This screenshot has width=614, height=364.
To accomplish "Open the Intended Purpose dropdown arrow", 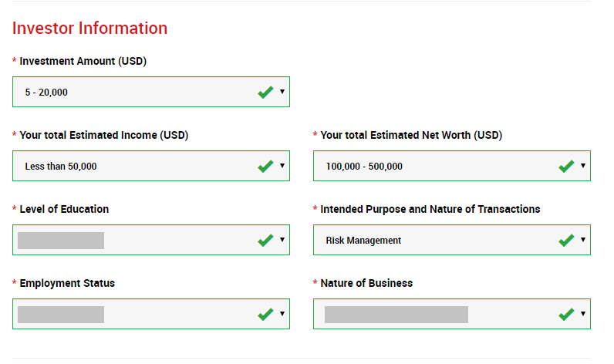I will [582, 240].
